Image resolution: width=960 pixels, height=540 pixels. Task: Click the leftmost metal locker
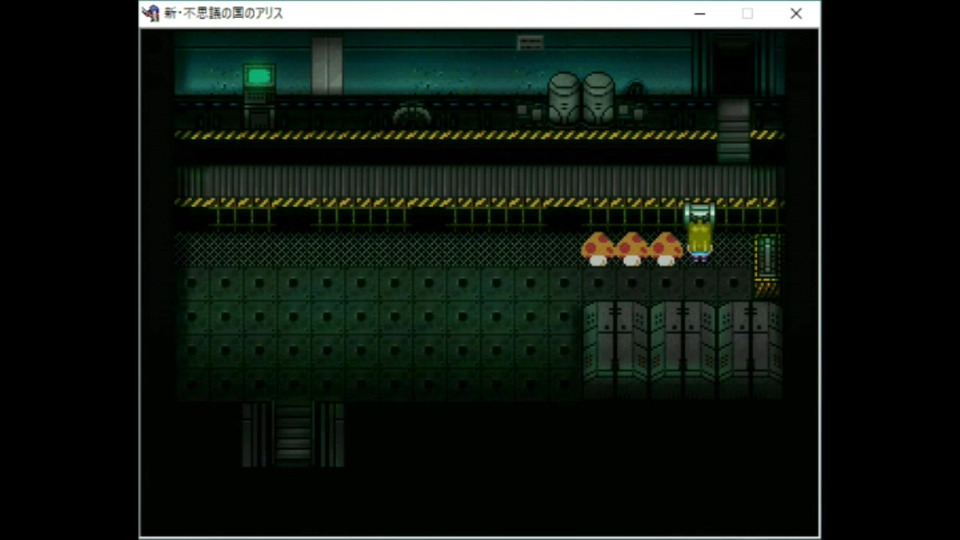[615, 349]
